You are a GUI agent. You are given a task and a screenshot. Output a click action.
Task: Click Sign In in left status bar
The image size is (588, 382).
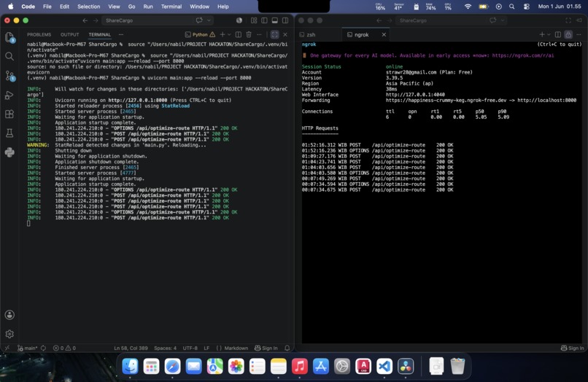point(266,348)
